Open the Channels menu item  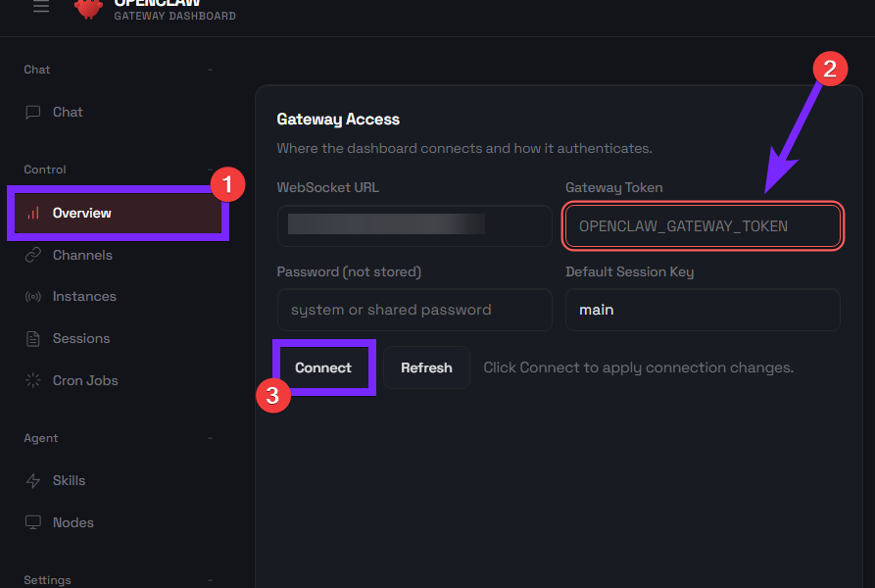(x=82, y=255)
